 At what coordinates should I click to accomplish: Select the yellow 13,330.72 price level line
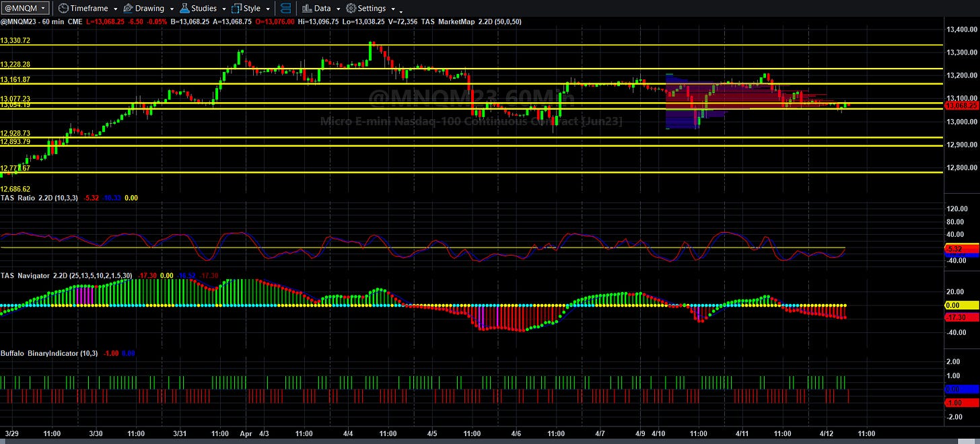coord(471,45)
